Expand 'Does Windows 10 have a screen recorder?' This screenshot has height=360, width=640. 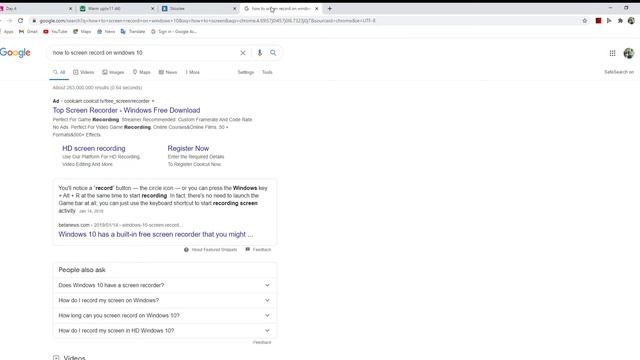point(165,285)
